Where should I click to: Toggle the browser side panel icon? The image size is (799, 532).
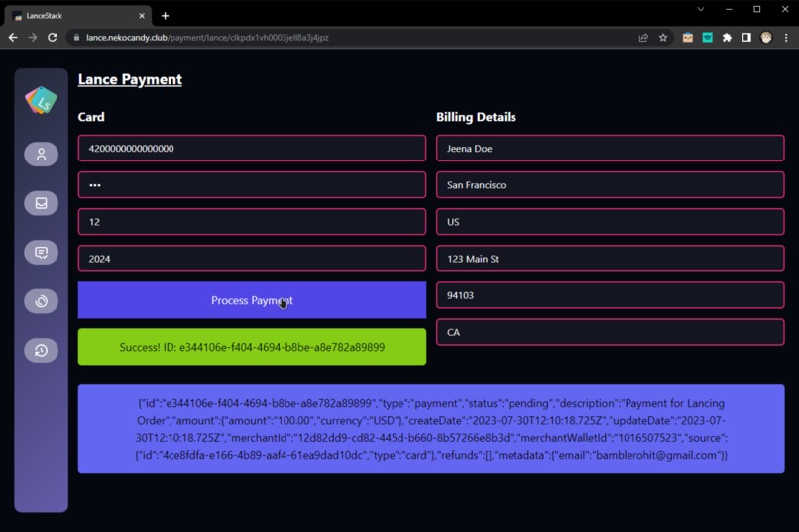[746, 38]
